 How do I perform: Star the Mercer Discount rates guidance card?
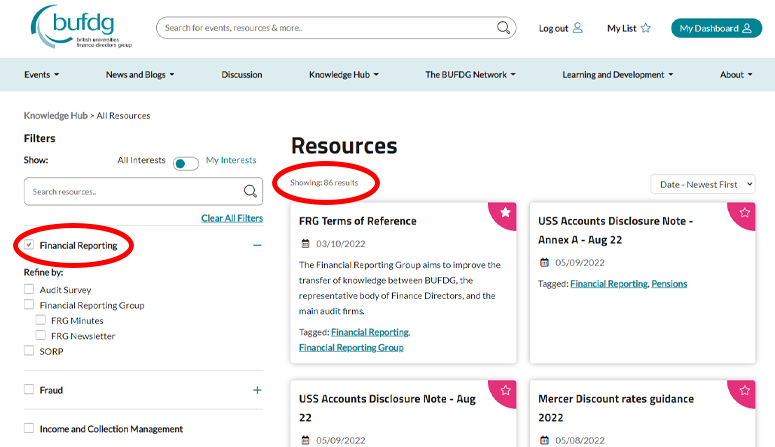tap(744, 390)
